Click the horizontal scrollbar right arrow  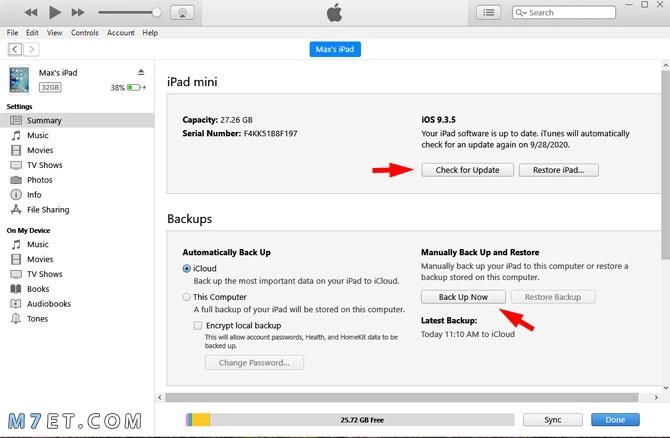[656, 397]
